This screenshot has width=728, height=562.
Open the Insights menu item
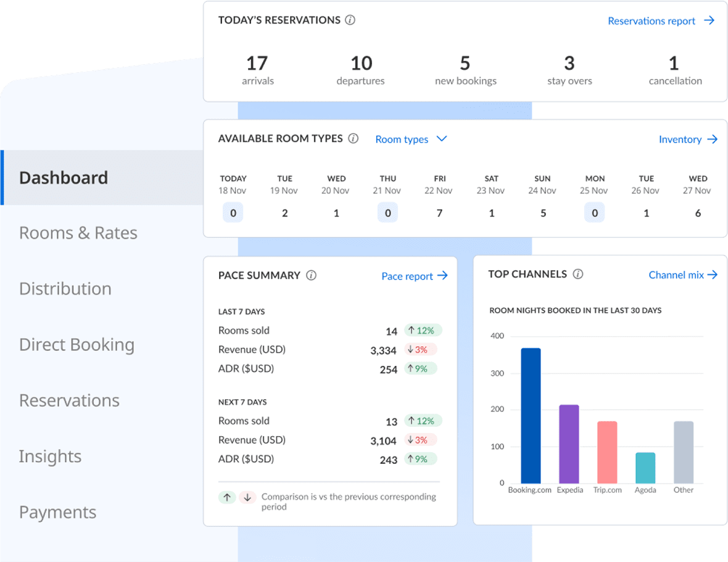click(x=50, y=457)
